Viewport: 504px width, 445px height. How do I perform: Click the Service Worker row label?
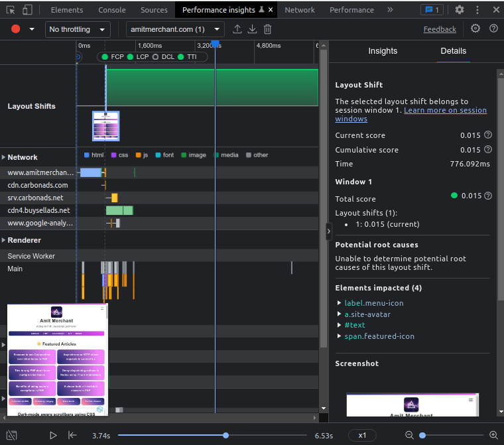click(31, 256)
